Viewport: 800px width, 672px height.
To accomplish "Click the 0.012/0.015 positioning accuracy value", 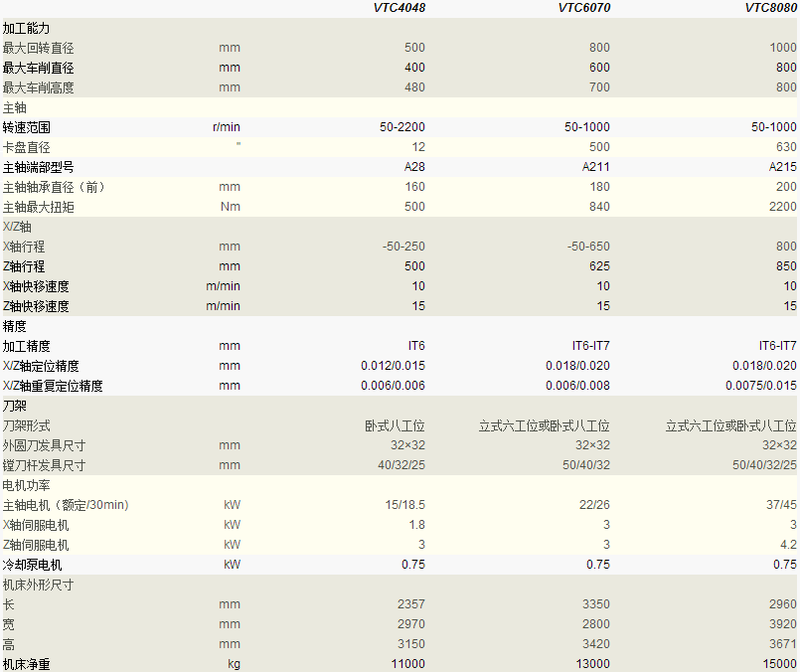I will [x=393, y=366].
